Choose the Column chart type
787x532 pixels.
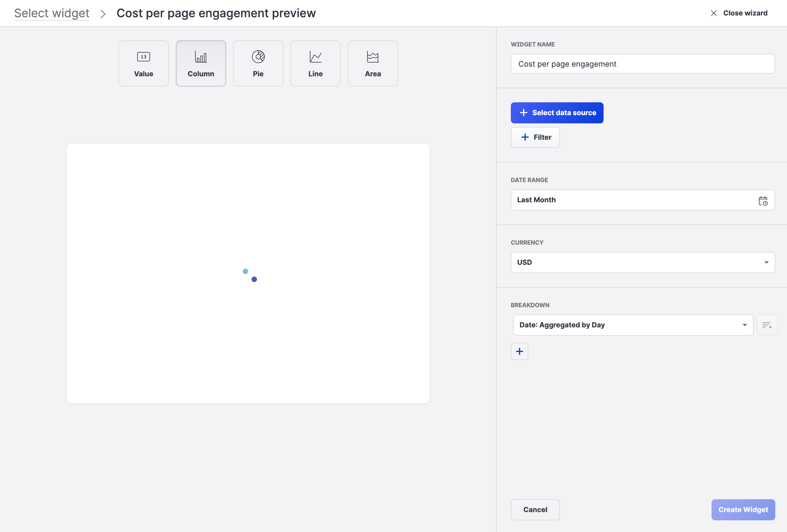201,64
